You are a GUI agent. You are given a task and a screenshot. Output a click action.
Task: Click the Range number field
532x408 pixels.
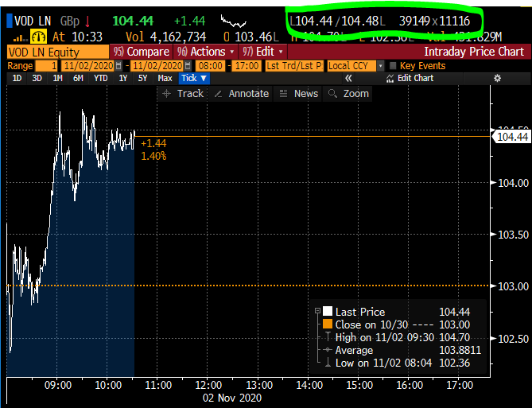(46, 65)
